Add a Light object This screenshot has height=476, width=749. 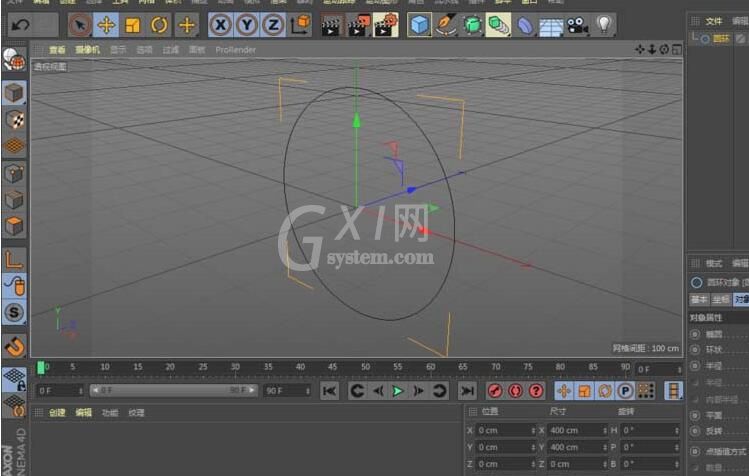pos(604,25)
